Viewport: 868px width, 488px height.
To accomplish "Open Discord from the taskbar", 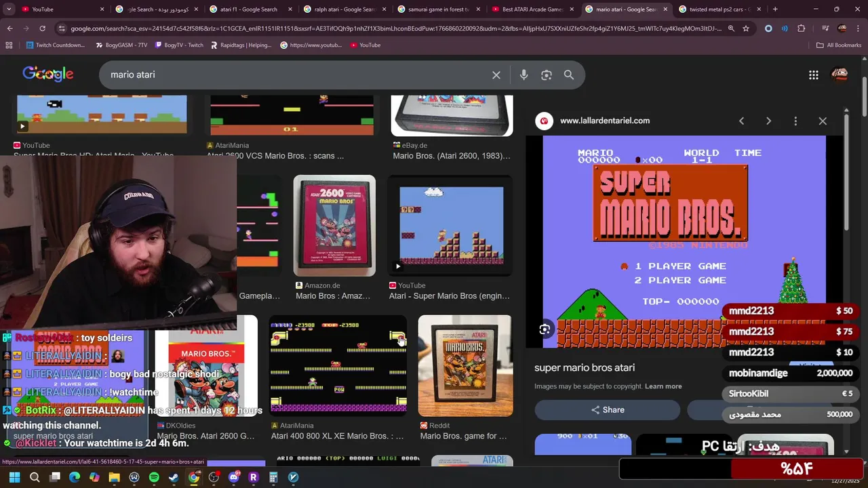I will pos(234,477).
